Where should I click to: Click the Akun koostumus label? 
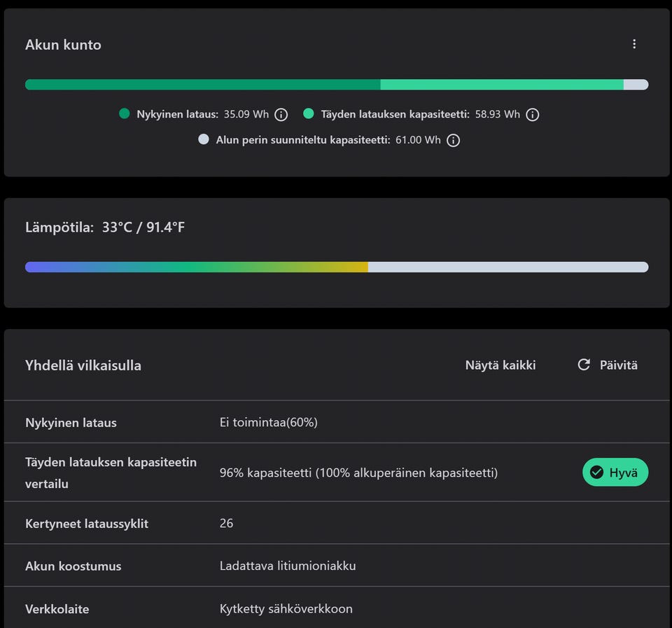click(73, 566)
